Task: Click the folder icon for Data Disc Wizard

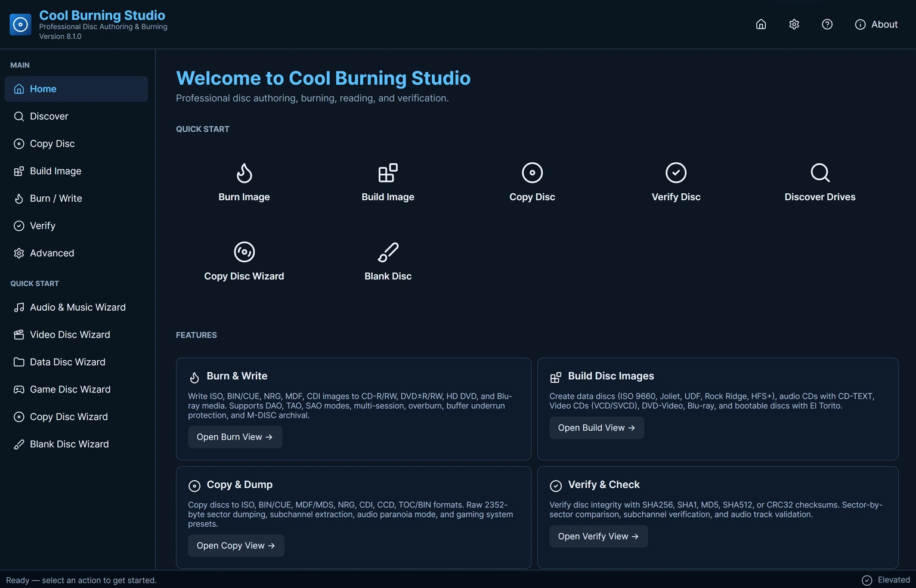Action: click(19, 362)
